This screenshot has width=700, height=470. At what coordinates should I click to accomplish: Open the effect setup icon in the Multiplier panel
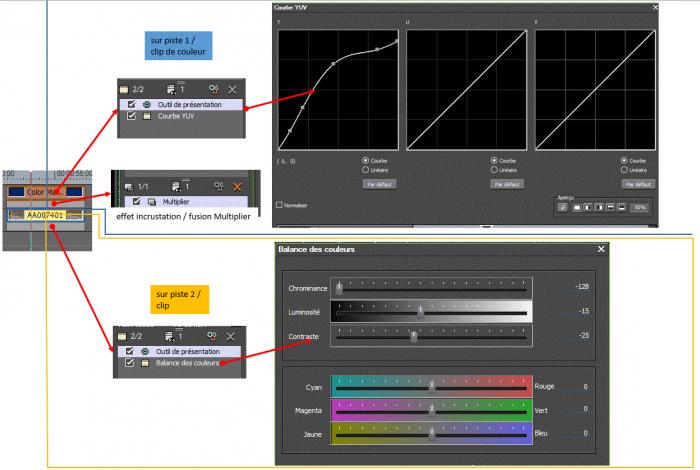coord(218,186)
